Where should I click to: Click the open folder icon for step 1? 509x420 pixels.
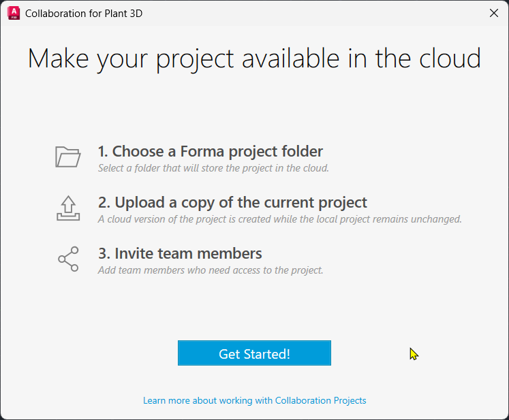coord(68,157)
